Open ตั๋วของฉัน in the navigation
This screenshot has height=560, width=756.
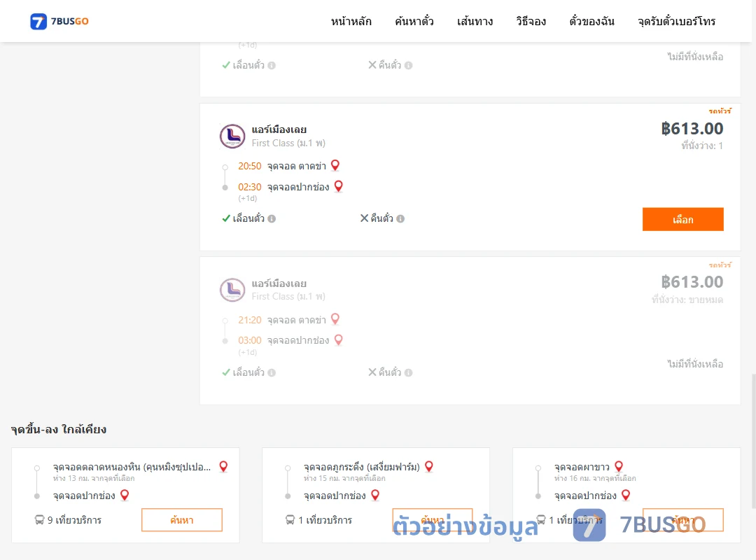click(591, 21)
